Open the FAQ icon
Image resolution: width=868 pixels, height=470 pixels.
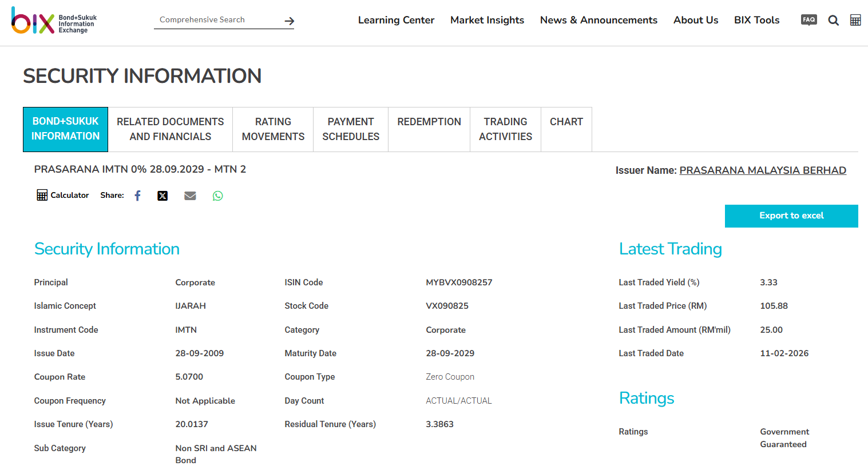click(x=809, y=20)
